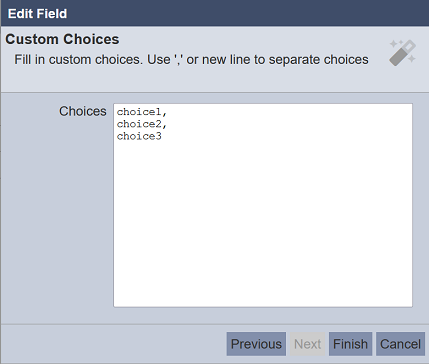Click the digit 2 in choice2

(x=159, y=124)
